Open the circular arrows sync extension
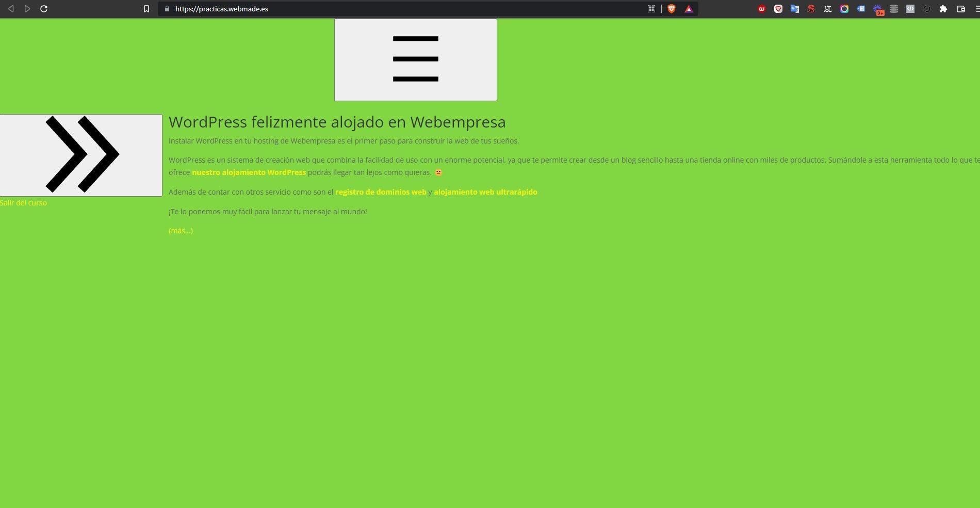Image resolution: width=980 pixels, height=508 pixels. pyautogui.click(x=927, y=9)
